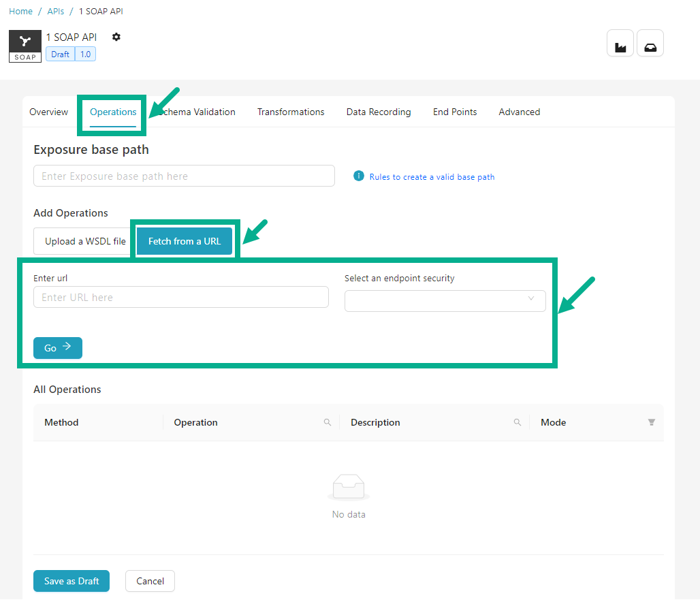Navigate to APIs in the breadcrumb
The image size is (700, 600).
click(x=55, y=12)
